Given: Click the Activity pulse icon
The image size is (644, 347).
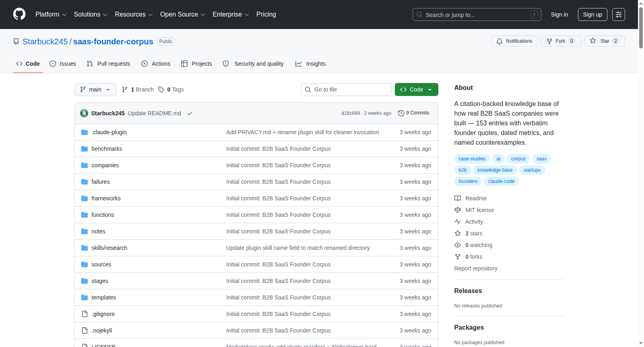Looking at the screenshot, I should tap(458, 222).
